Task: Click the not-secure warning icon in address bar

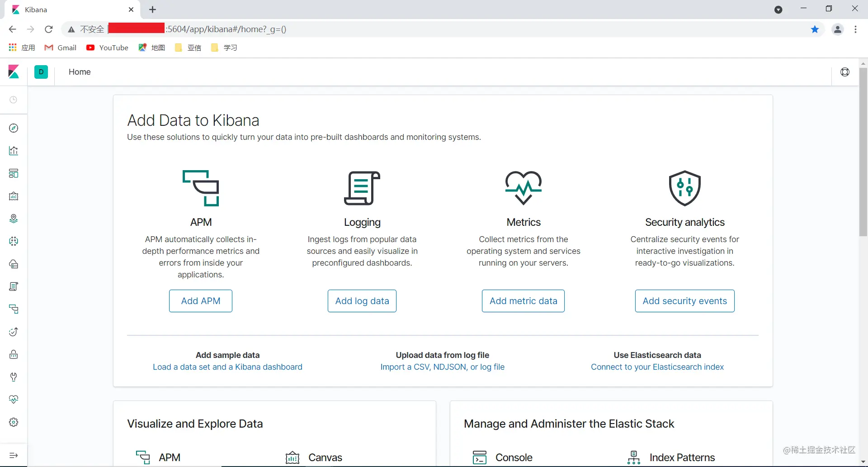Action: click(x=71, y=29)
